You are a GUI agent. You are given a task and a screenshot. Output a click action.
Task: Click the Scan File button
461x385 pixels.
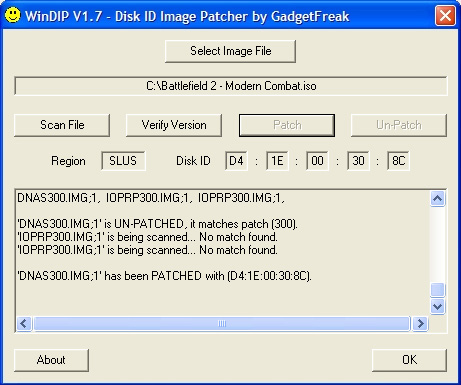pos(62,125)
